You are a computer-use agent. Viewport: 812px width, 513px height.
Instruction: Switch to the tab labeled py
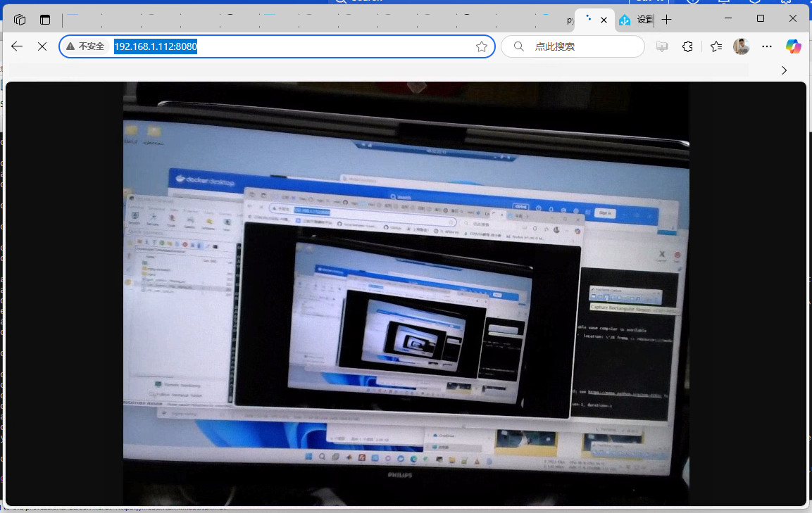point(570,20)
